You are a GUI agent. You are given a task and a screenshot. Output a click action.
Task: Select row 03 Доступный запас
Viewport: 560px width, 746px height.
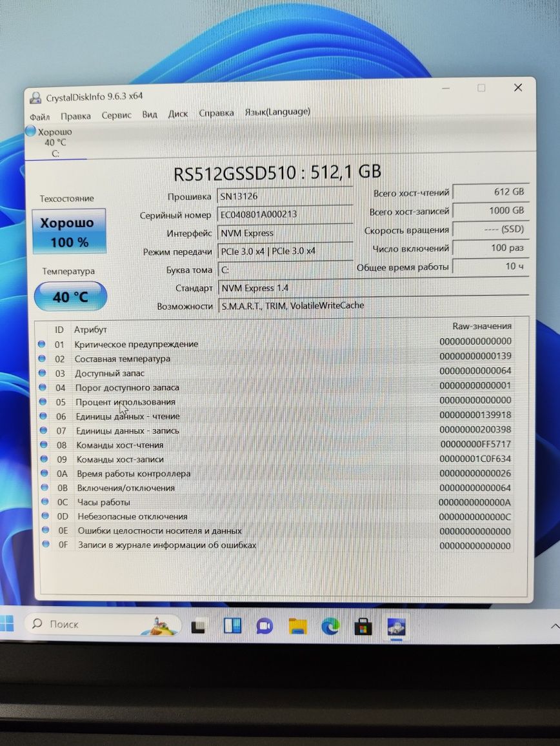[276, 372]
